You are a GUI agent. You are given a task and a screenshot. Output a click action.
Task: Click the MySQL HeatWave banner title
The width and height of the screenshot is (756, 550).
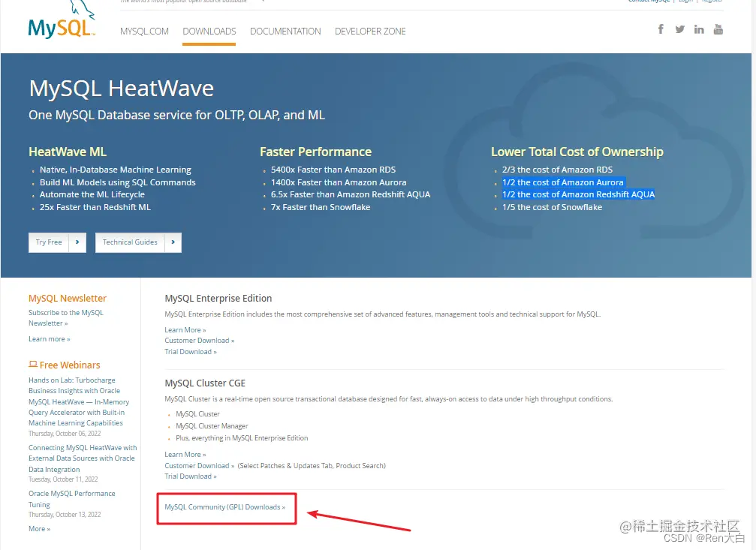point(122,89)
